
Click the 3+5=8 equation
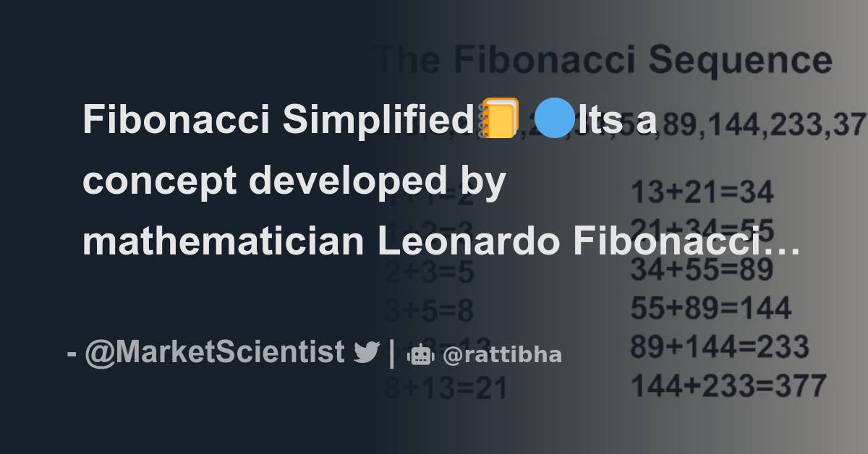click(x=429, y=311)
